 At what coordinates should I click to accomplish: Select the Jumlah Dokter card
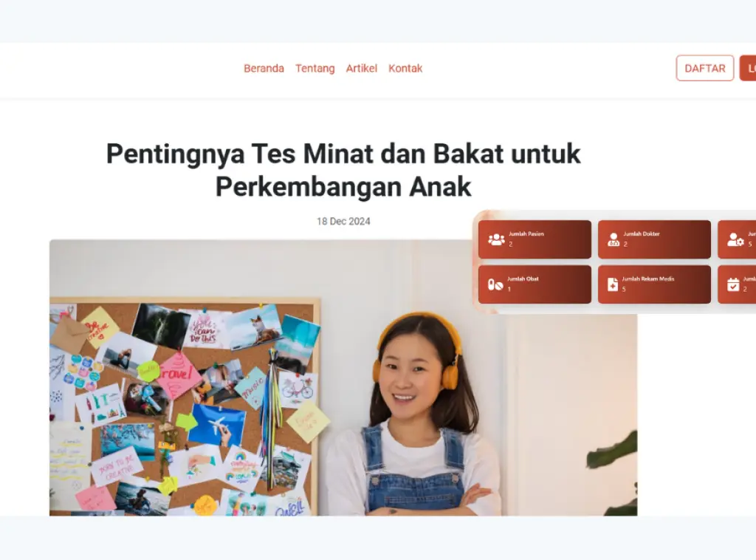pyautogui.click(x=654, y=239)
